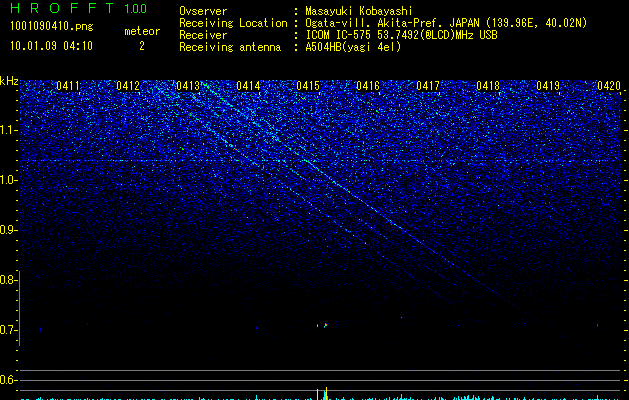Click the 0416 time marker
This screenshot has height=400, width=629.
368,86
